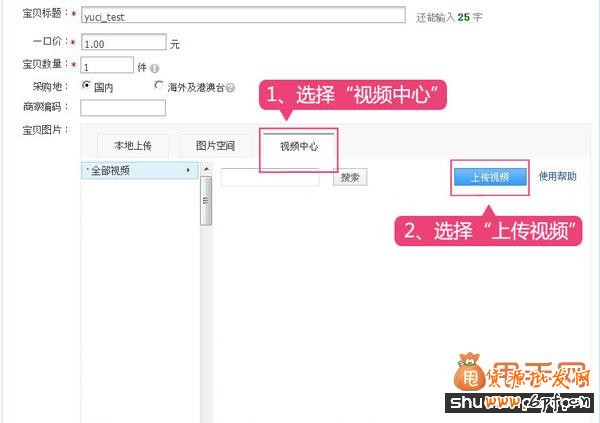This screenshot has width=600, height=423.
Task: Switch to the 本地上传 tab
Action: coord(133,146)
